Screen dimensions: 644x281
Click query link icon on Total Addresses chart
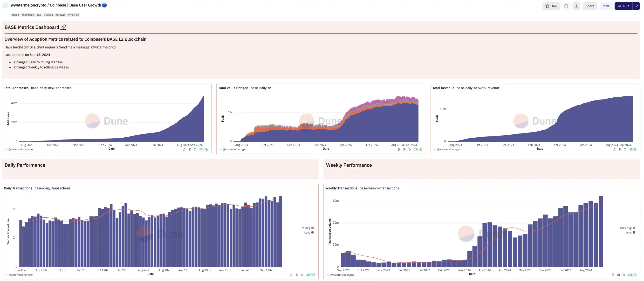click(x=184, y=149)
